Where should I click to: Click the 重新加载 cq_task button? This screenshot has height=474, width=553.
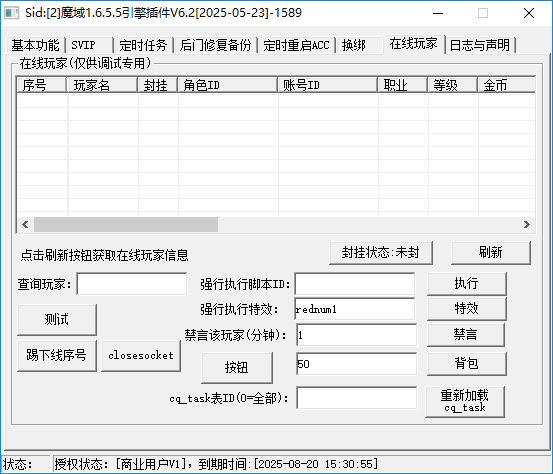click(x=465, y=402)
